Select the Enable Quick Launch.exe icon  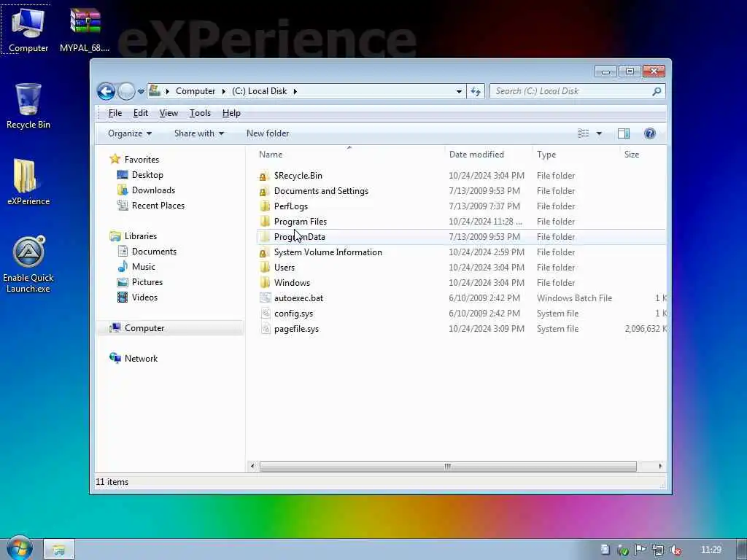click(28, 264)
